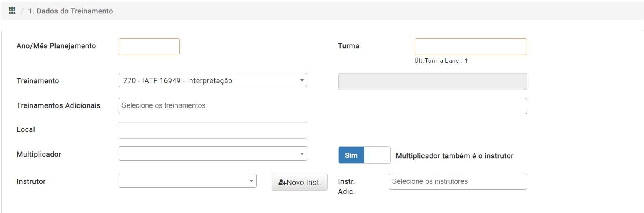Select the Treinamentos Adicionais multi-select field
This screenshot has height=213, width=644.
[323, 106]
